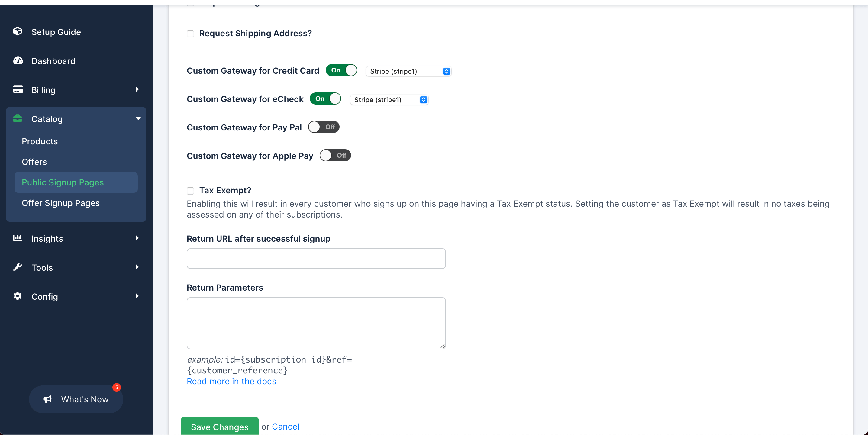Expand the Billing menu arrow
The image size is (868, 435).
pos(137,89)
